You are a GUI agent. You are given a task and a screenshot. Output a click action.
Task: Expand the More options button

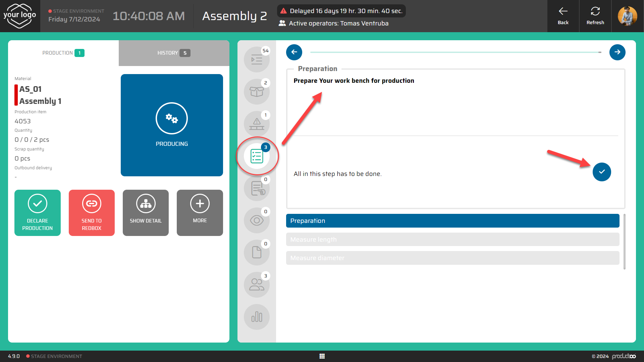pyautogui.click(x=200, y=213)
